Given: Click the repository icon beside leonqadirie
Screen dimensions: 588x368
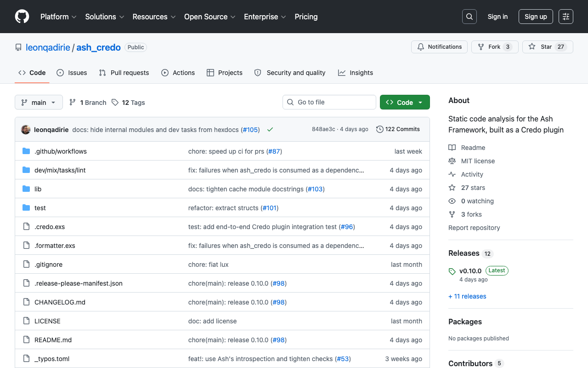Looking at the screenshot, I should [x=18, y=47].
